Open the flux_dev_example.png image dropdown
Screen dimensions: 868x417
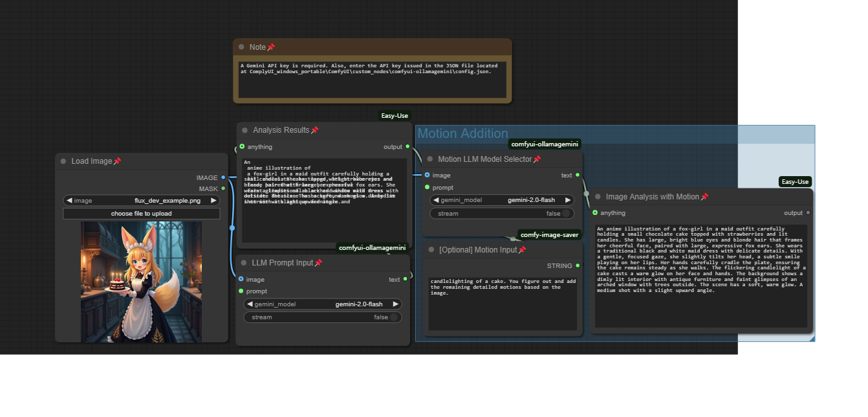tap(167, 201)
